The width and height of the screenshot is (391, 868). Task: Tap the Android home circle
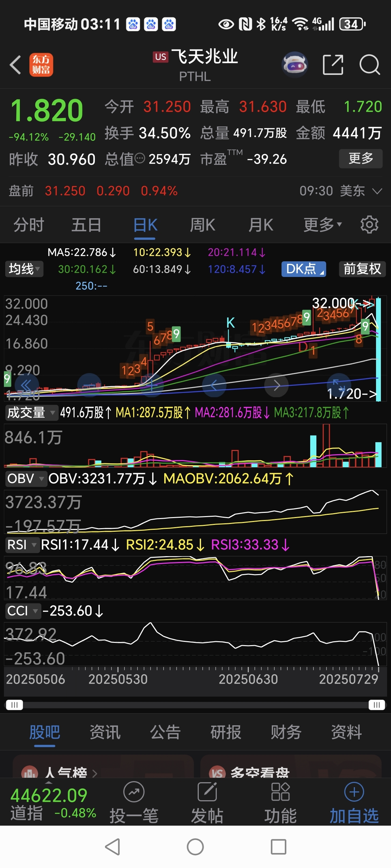[x=195, y=847]
